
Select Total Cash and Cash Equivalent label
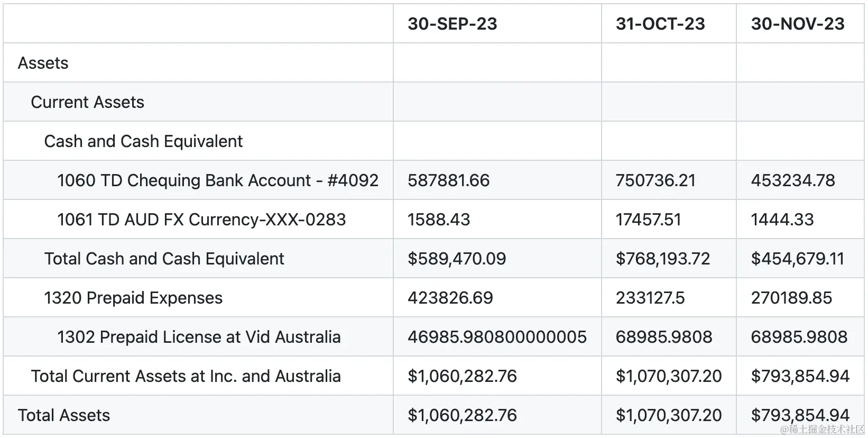tap(164, 259)
